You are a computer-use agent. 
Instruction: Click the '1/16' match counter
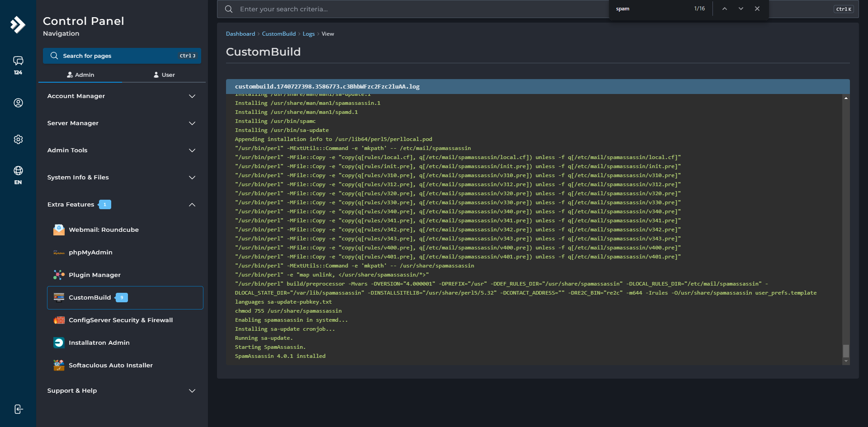coord(699,9)
